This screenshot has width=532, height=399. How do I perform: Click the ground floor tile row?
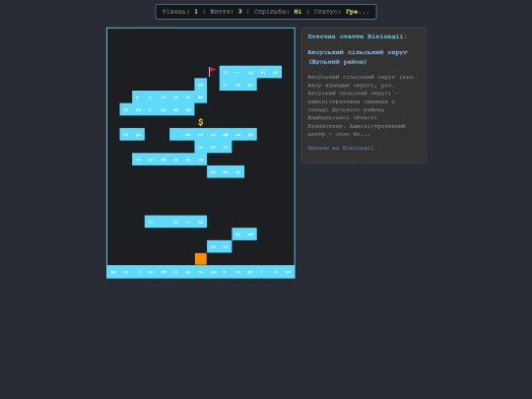[201, 272]
